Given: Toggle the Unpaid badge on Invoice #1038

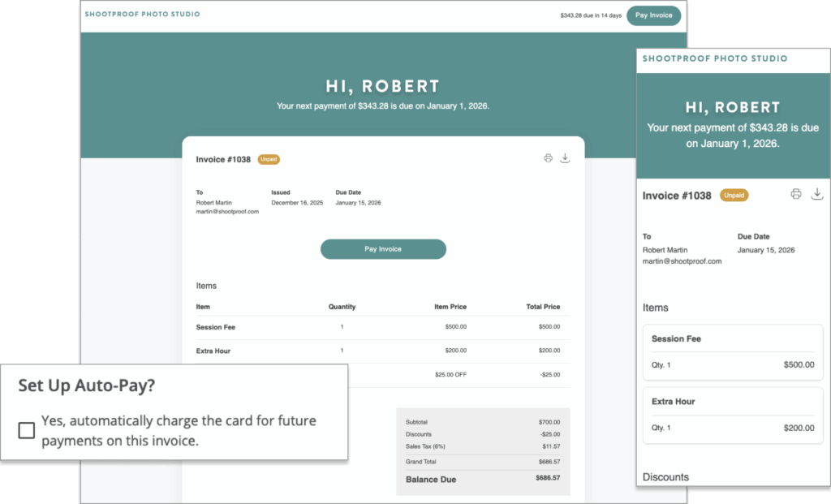Looking at the screenshot, I should coord(269,159).
